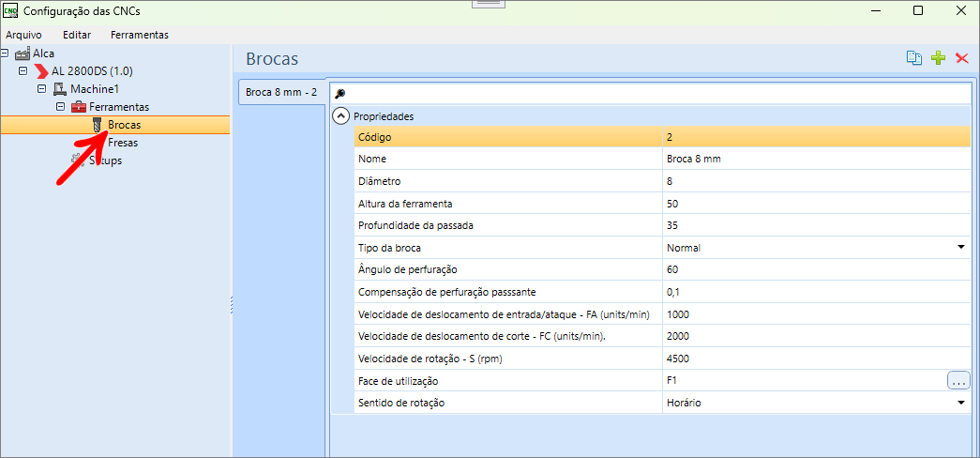Edit the Diâmetro value 8
The width and height of the screenshot is (980, 458).
click(x=816, y=181)
